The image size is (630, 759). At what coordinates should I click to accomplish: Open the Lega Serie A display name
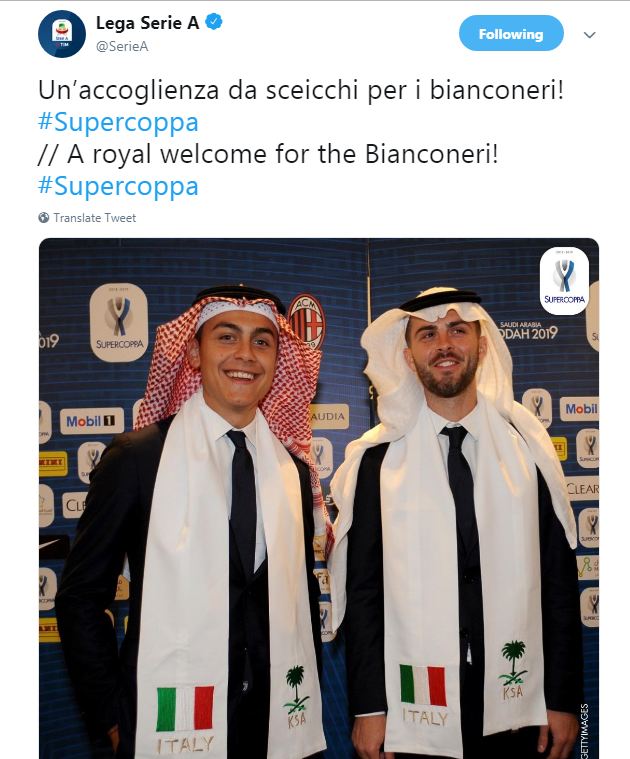(x=148, y=23)
